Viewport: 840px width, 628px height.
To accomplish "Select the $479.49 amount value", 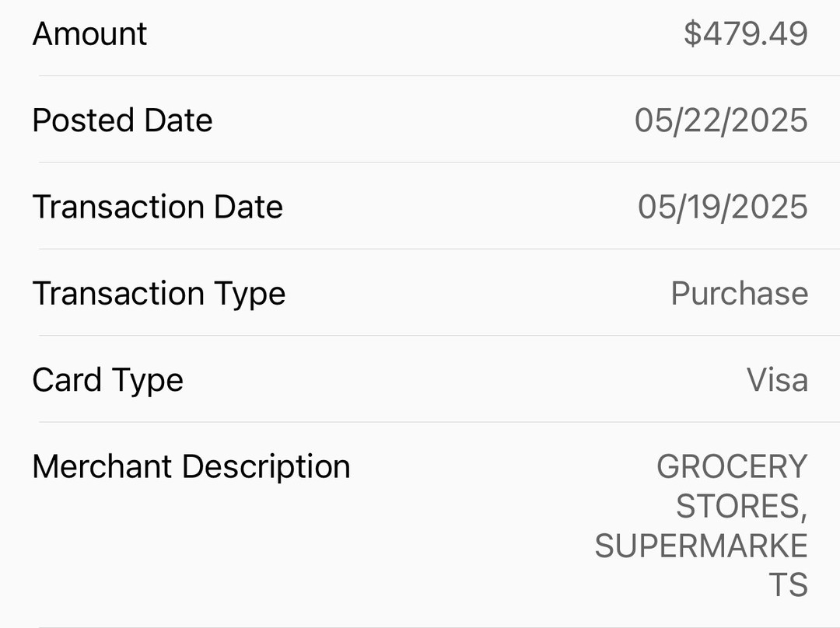I will [x=745, y=33].
